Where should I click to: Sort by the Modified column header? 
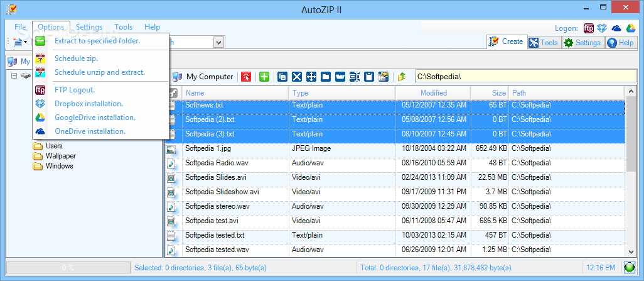pos(433,93)
